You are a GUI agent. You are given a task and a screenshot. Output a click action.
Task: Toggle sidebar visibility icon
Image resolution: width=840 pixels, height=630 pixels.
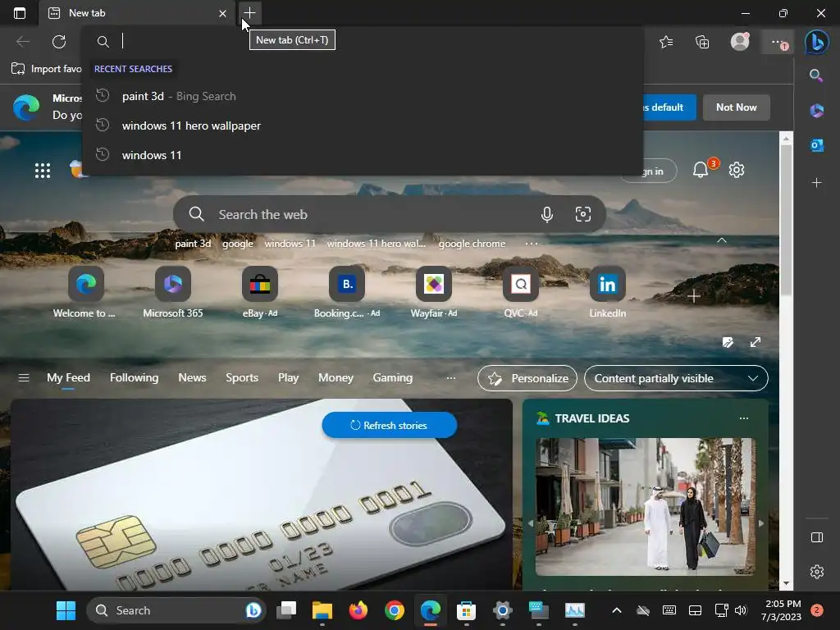816,536
